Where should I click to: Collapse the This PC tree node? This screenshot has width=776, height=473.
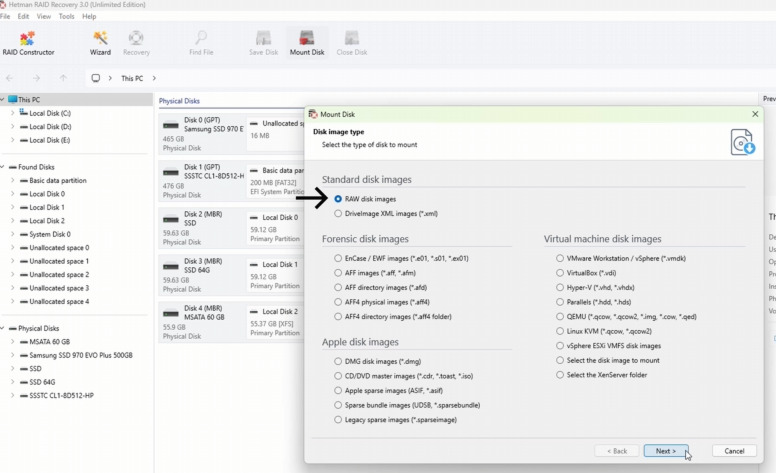pos(2,99)
